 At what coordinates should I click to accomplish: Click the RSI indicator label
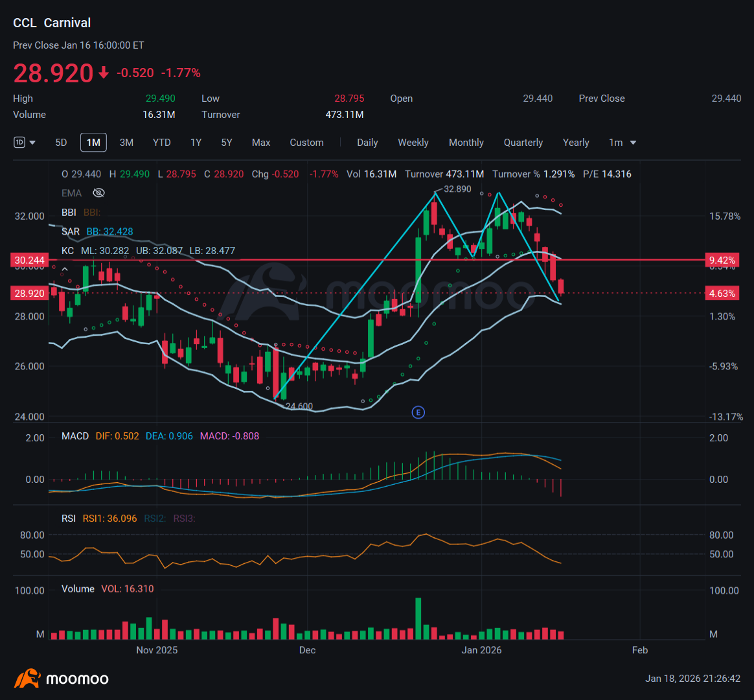click(x=68, y=518)
